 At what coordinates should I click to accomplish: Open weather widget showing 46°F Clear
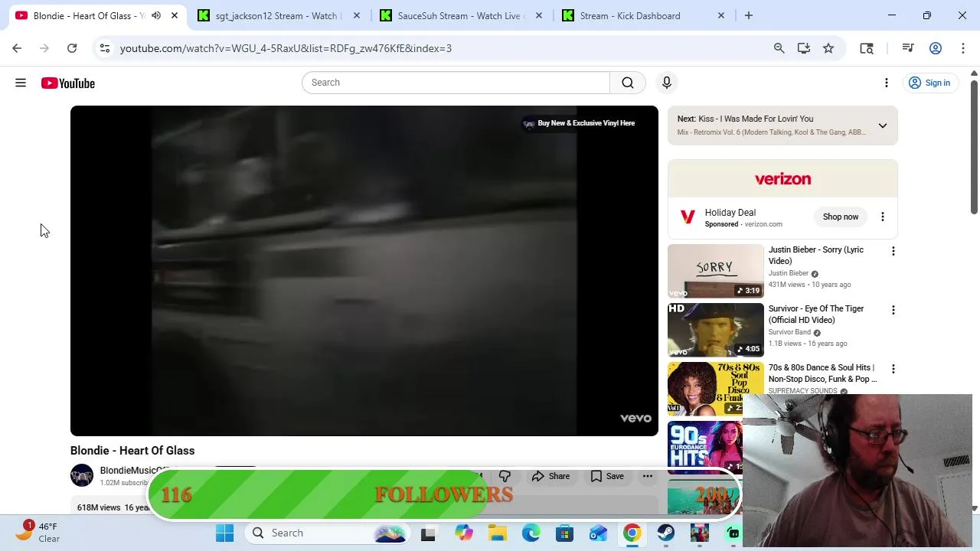pyautogui.click(x=38, y=532)
